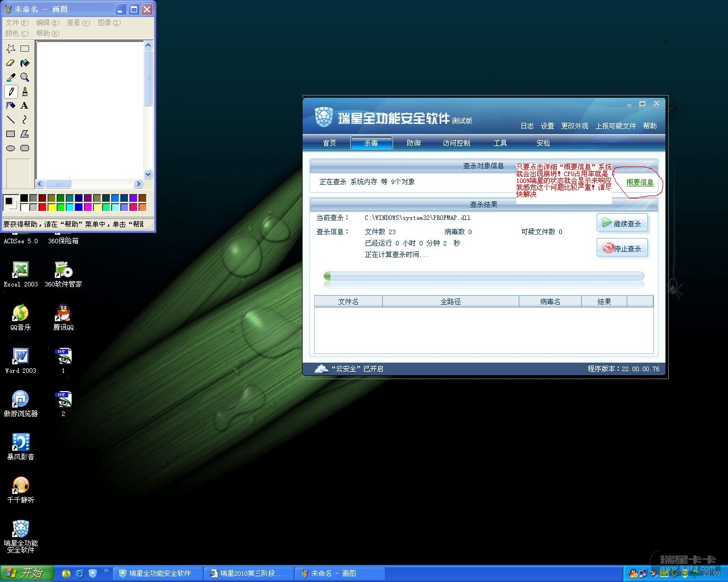Image resolution: width=728 pixels, height=582 pixels.
Task: Choose the Curve tool in Paint
Action: pyautogui.click(x=25, y=120)
